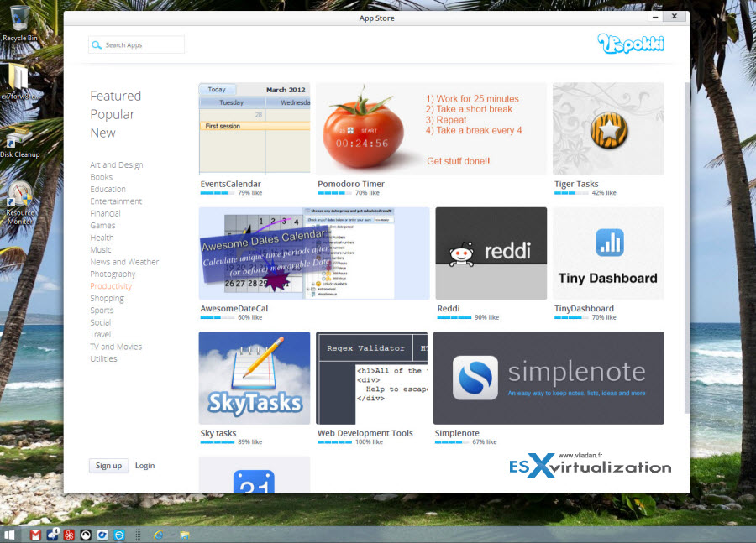Open File Explorer from taskbar
This screenshot has height=543, width=756.
click(185, 535)
